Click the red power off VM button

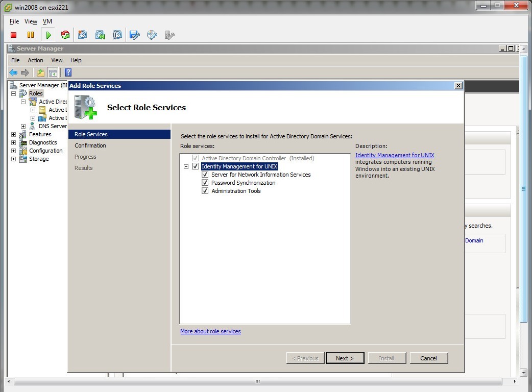[14, 35]
